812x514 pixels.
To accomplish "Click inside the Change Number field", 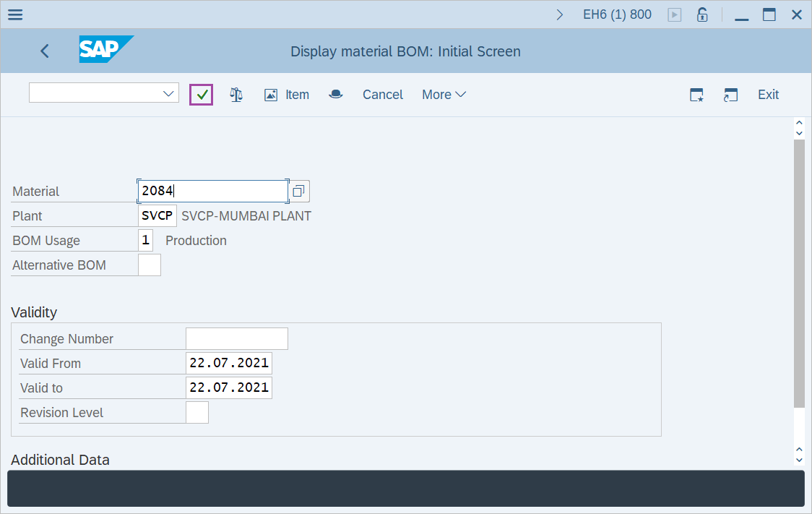I will point(236,338).
